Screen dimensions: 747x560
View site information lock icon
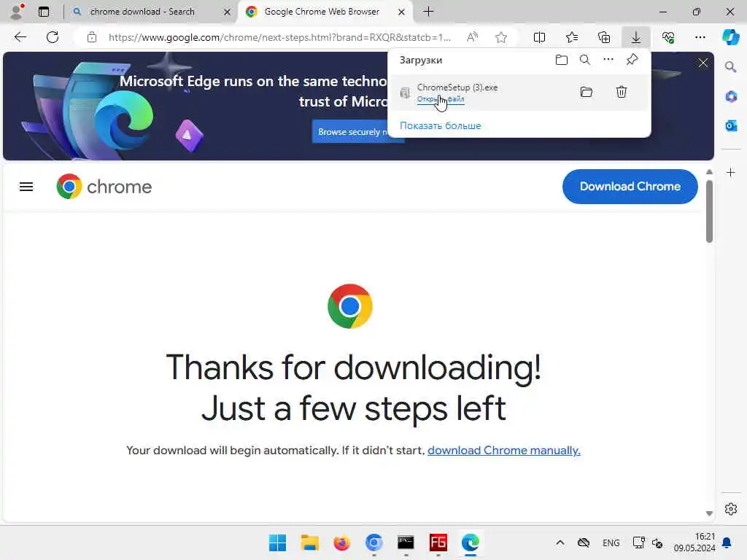tap(91, 37)
